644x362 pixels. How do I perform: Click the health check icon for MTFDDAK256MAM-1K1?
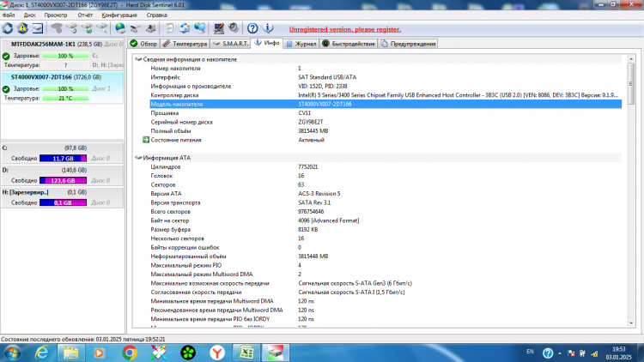6,56
